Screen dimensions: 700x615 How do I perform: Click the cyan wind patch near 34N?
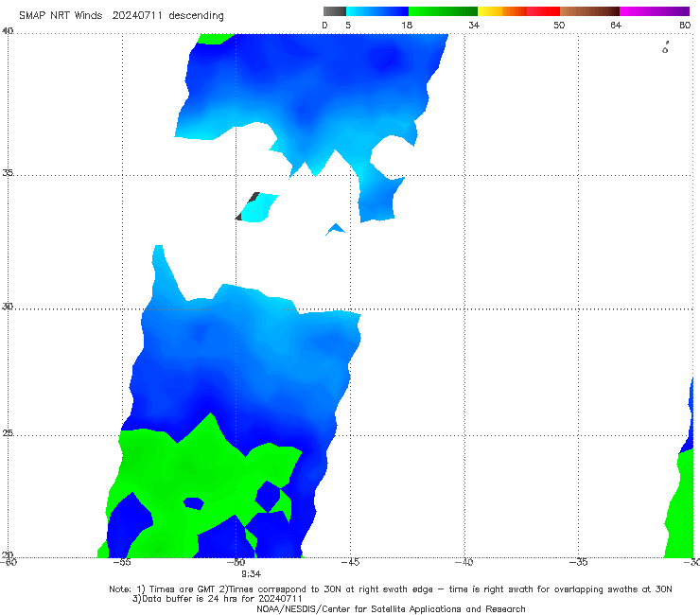coord(259,207)
